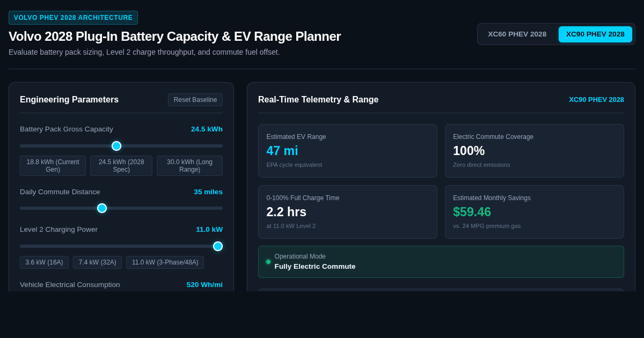
Task: Click the Fully Electric Commute operational mode banner
Action: pyautogui.click(x=441, y=262)
